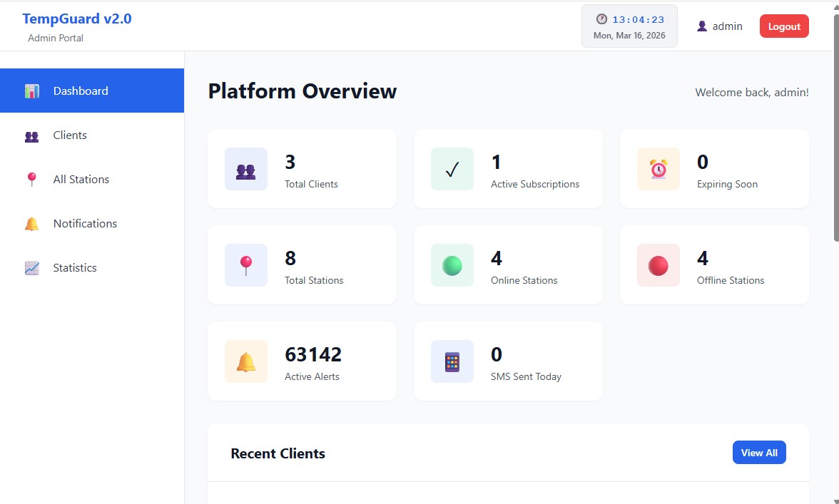Click the red Logout button
This screenshot has height=504, width=839.
point(784,26)
